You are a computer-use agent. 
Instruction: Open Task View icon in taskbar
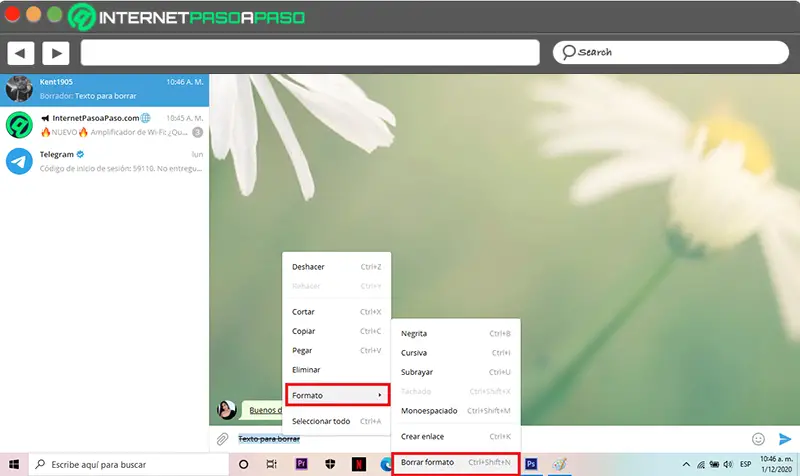[x=271, y=464]
